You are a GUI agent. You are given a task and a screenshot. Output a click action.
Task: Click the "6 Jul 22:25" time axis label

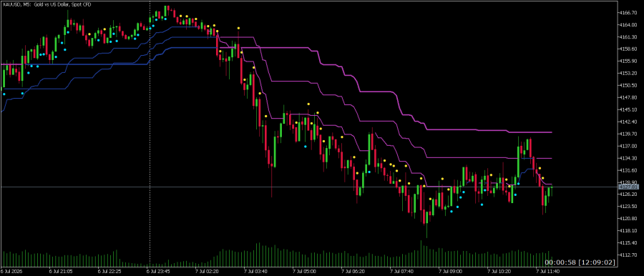[x=109, y=272]
